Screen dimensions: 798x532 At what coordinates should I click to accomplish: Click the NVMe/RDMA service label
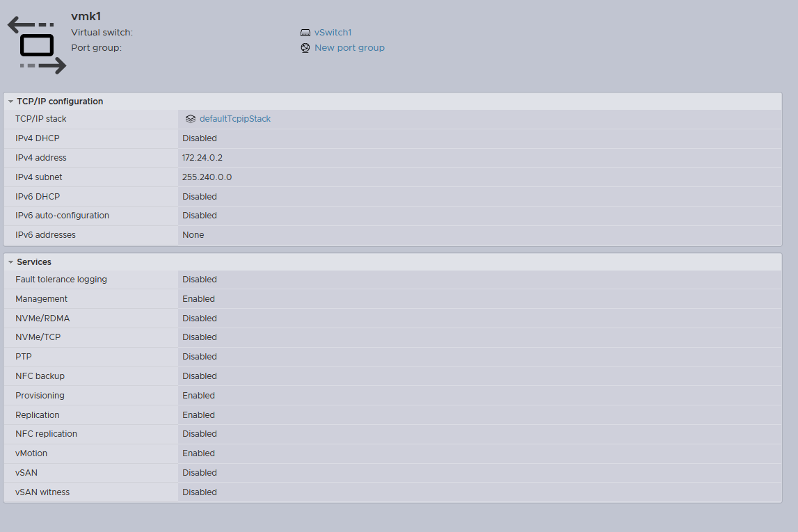(x=42, y=319)
